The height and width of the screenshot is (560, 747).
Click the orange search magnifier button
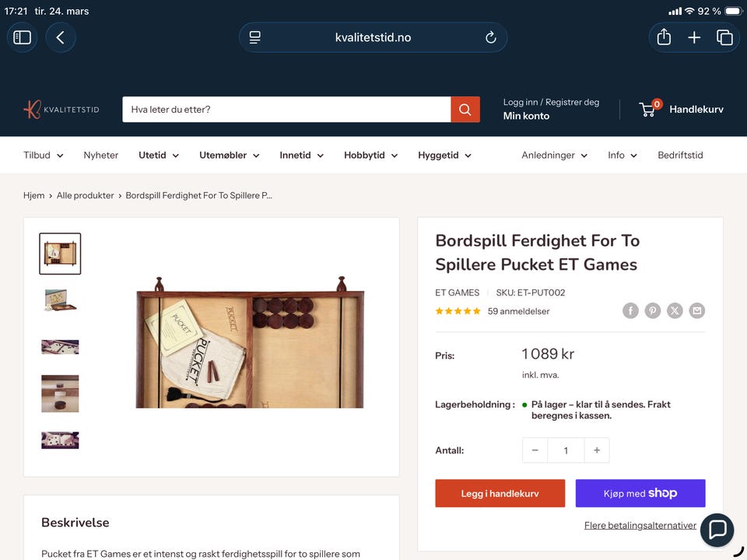(465, 110)
